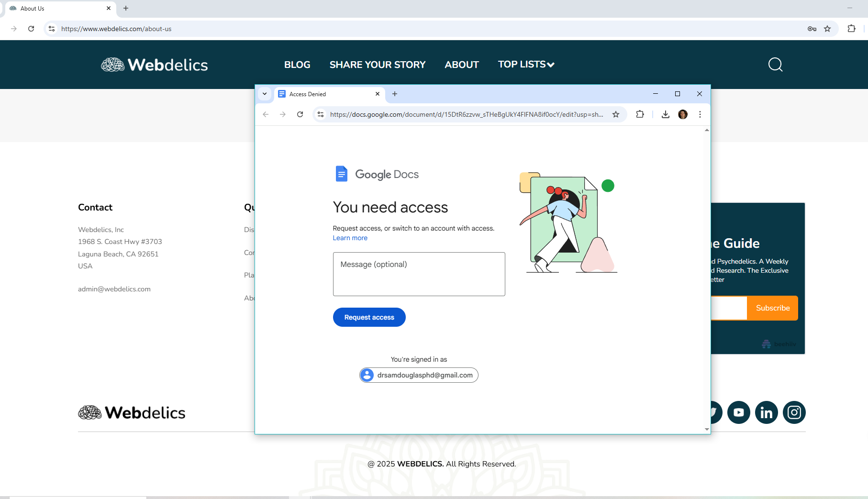The image size is (868, 499).
Task: Open extensions in the back browser window
Action: point(851,29)
